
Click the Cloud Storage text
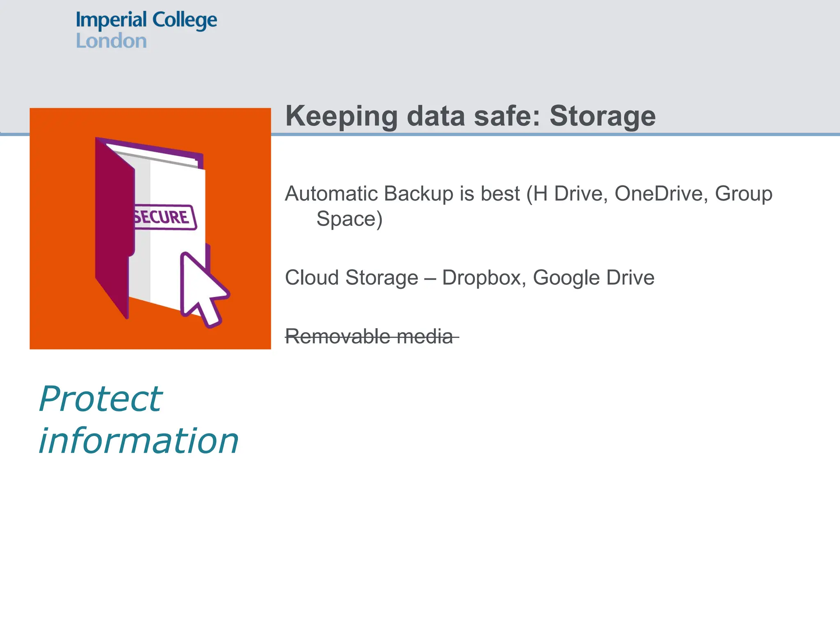[352, 278]
